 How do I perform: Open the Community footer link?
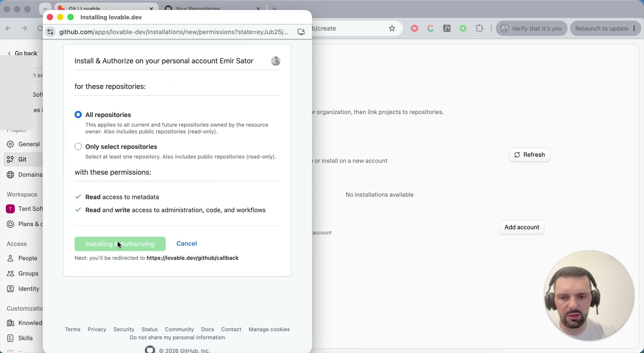[x=179, y=329]
